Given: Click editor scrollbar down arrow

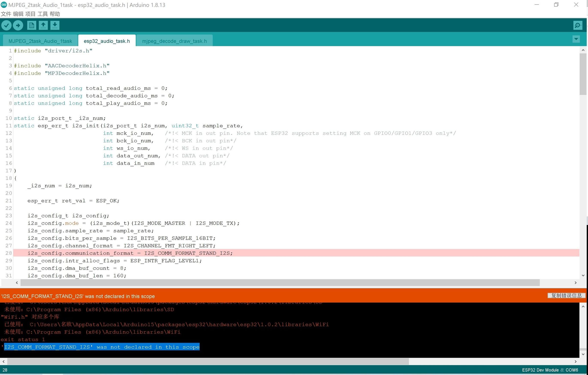Looking at the screenshot, I should coord(583,275).
